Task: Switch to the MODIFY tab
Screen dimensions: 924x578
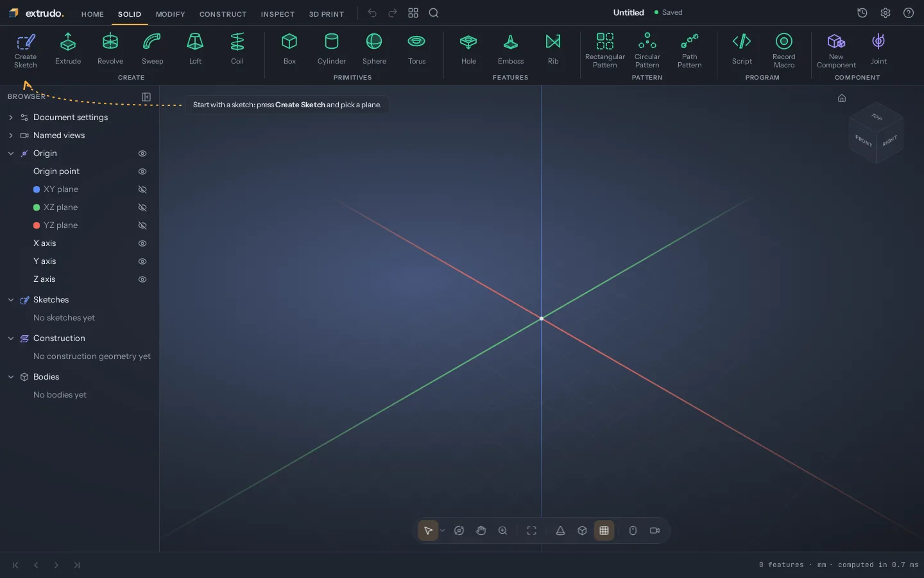Action: click(171, 14)
